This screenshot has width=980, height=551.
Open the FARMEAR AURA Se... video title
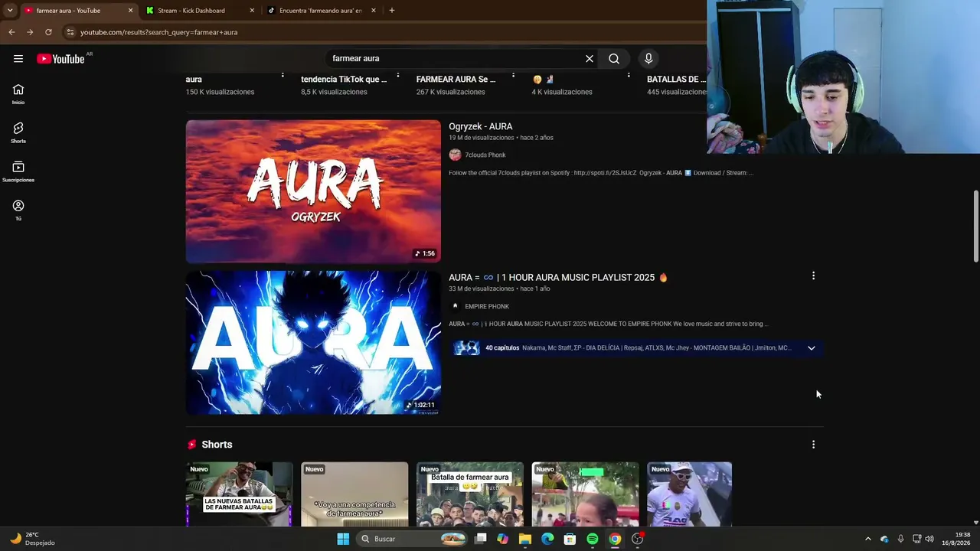456,79
